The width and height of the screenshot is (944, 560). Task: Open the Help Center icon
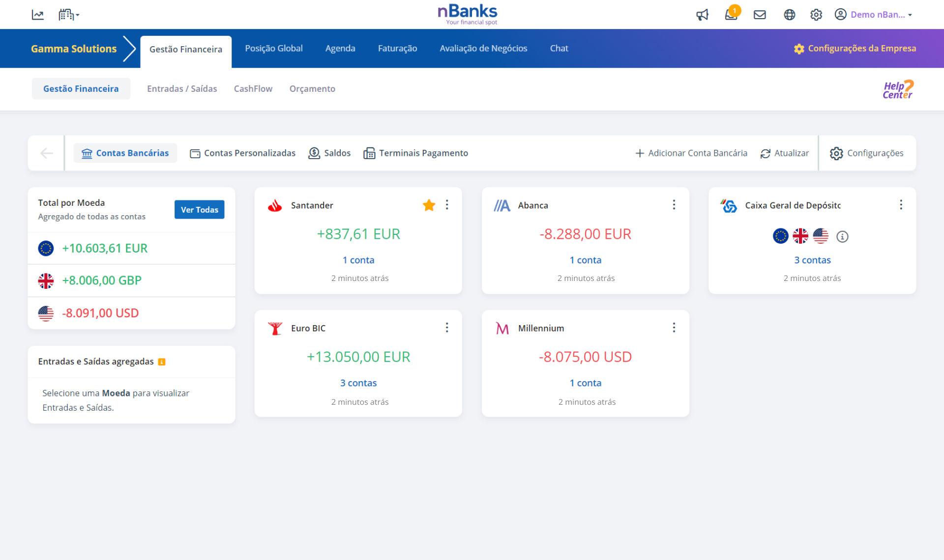(898, 89)
